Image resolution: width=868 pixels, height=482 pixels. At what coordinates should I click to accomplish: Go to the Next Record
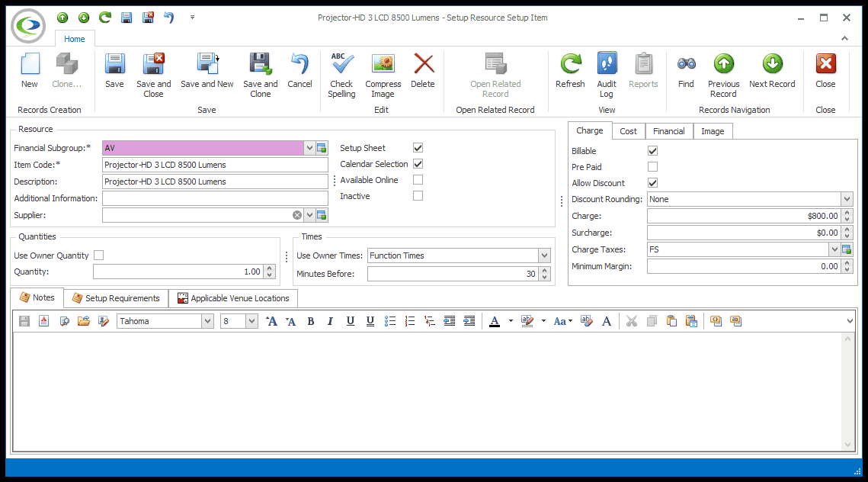point(772,64)
